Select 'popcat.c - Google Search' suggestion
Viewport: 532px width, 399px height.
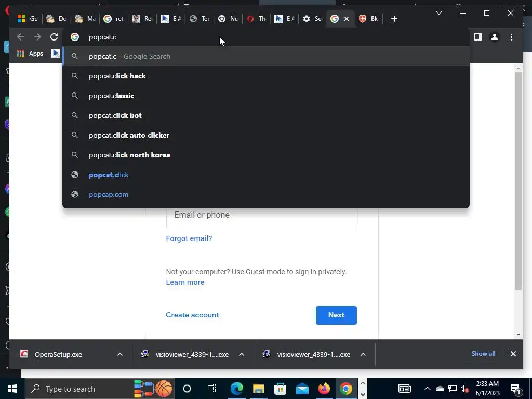(266, 56)
